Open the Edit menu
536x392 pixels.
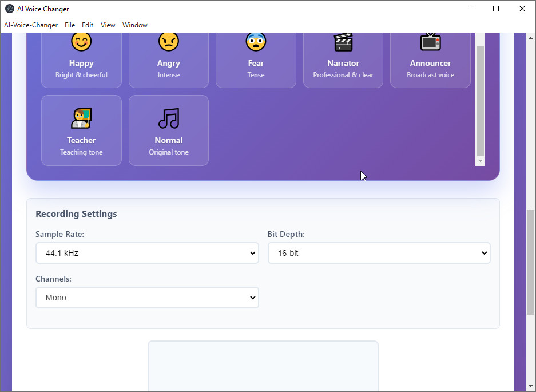88,25
